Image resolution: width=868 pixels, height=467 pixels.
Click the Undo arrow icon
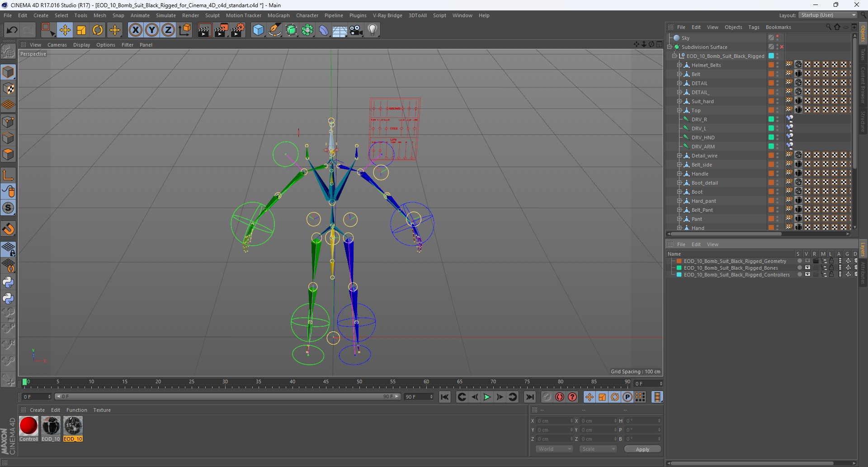[x=12, y=30]
